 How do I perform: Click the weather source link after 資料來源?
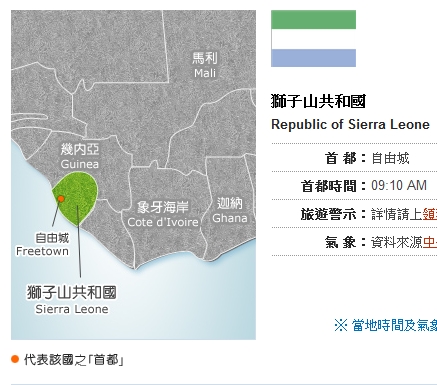(x=430, y=242)
